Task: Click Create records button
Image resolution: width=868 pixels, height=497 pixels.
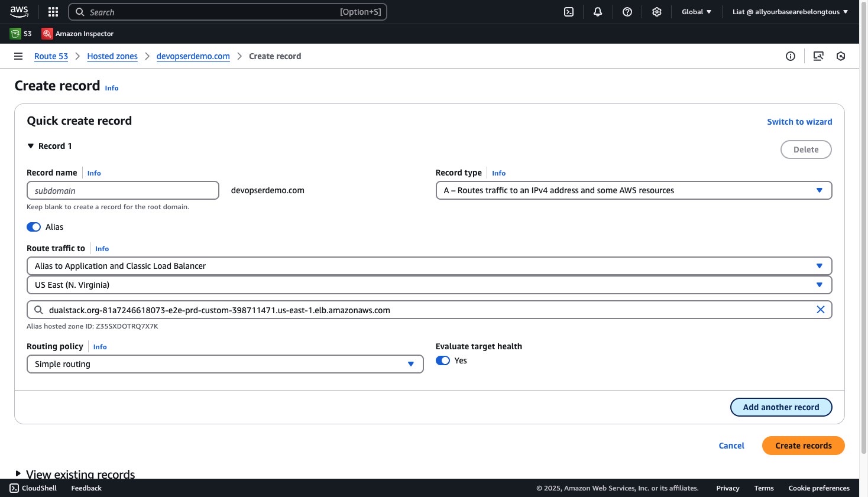Action: (x=803, y=446)
